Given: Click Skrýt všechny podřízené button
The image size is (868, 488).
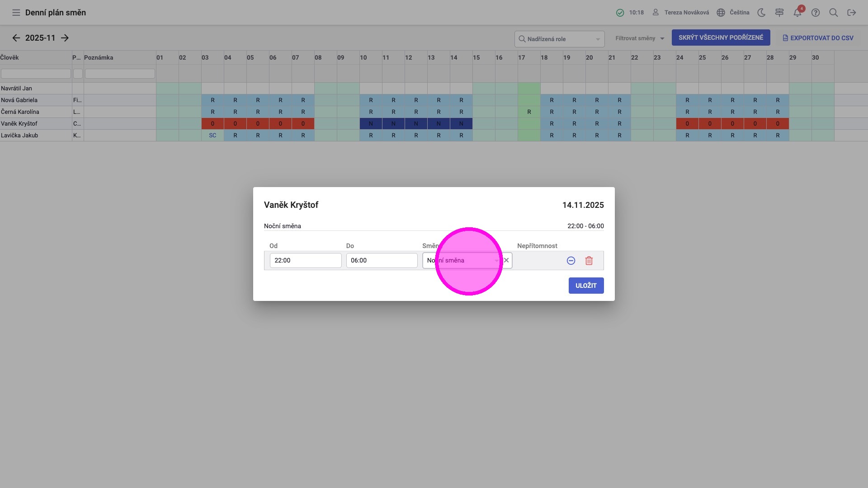Looking at the screenshot, I should click(x=721, y=38).
